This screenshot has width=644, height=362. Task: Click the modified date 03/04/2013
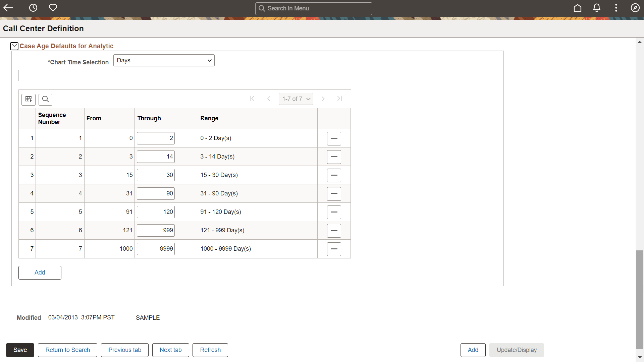click(63, 317)
